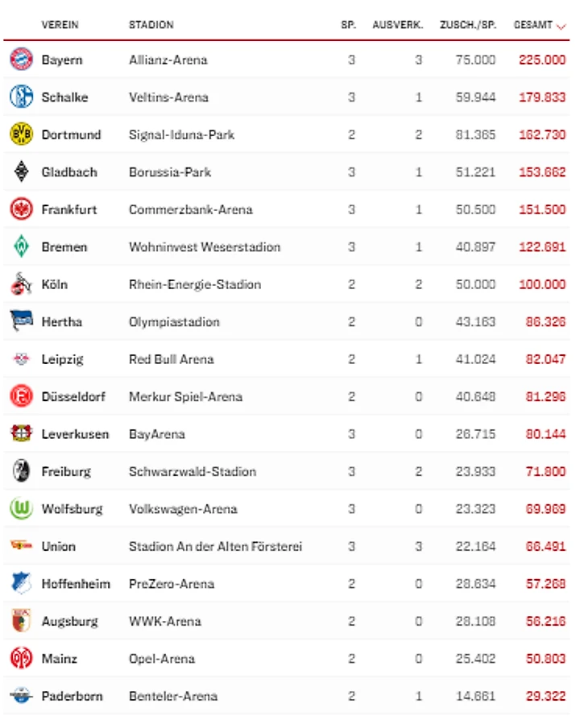The width and height of the screenshot is (588, 716).
Task: Click the VEREIN column header
Action: [60, 25]
